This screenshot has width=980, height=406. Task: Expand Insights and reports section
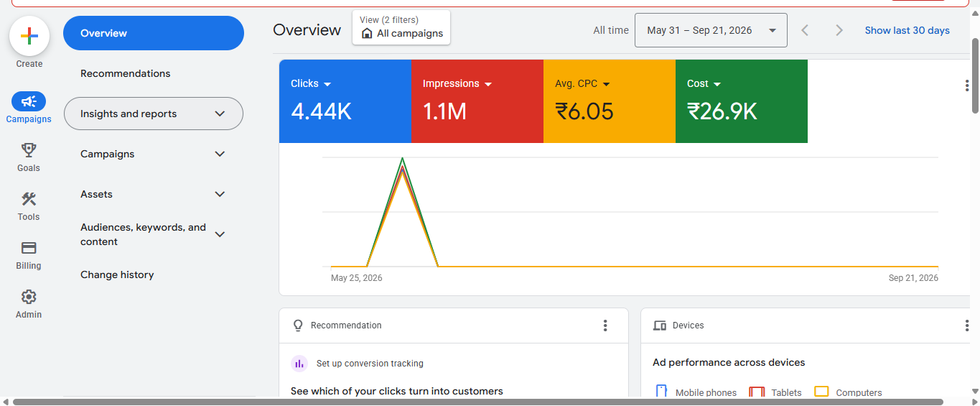coord(220,114)
